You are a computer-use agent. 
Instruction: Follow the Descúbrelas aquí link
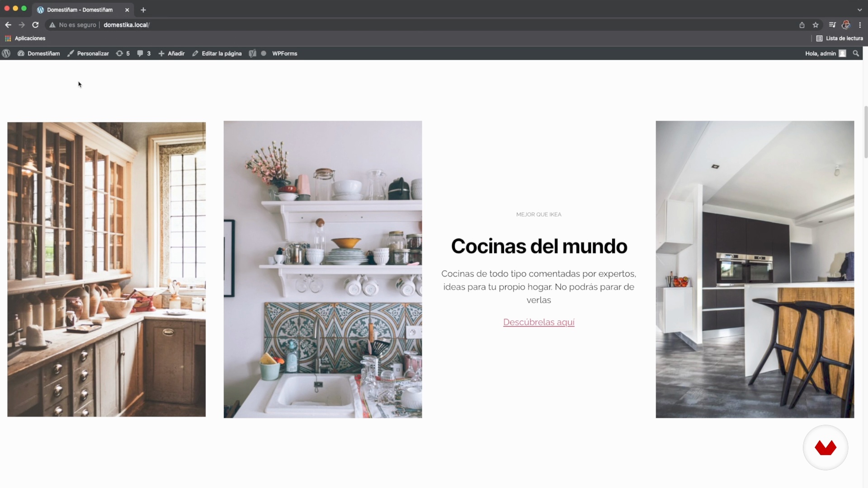pos(538,322)
